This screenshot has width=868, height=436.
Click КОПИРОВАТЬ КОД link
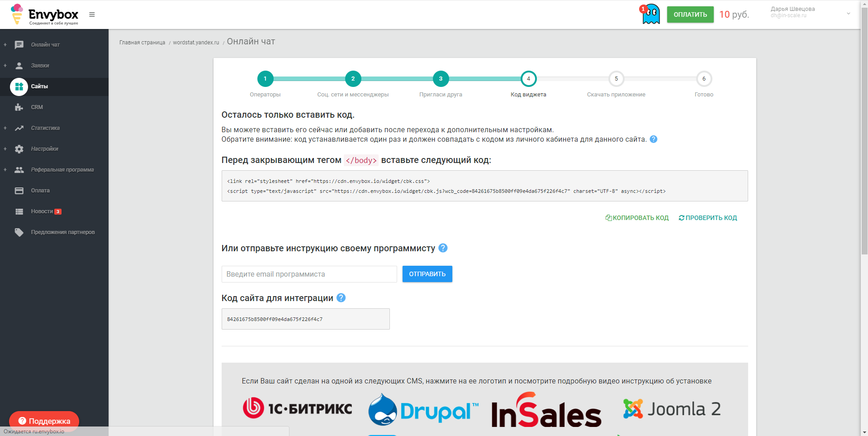pyautogui.click(x=637, y=218)
